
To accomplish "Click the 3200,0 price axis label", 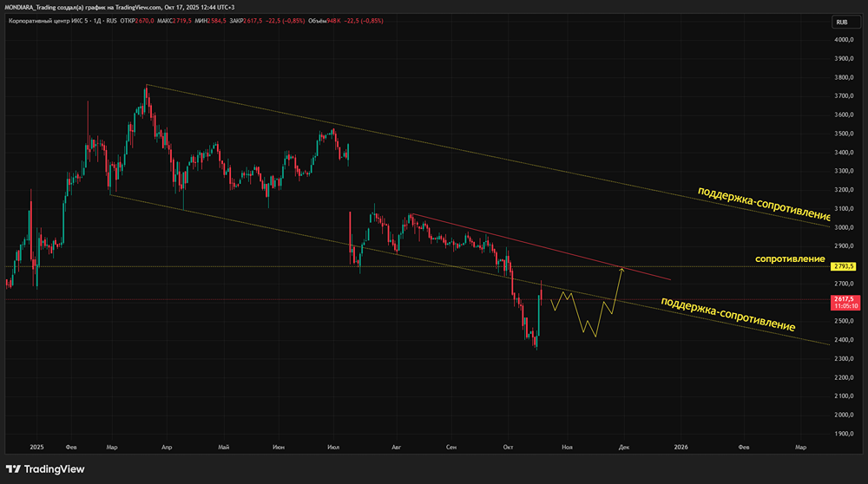I will click(x=844, y=190).
